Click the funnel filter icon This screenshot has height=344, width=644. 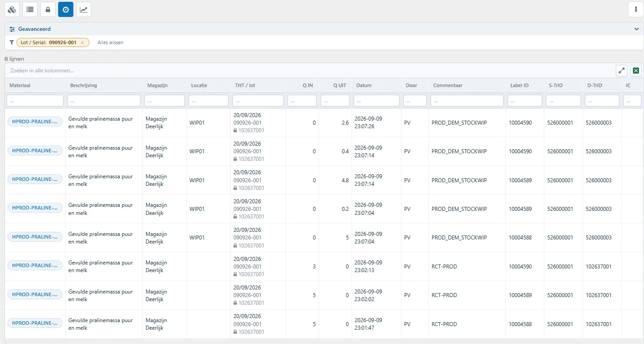[x=12, y=42]
